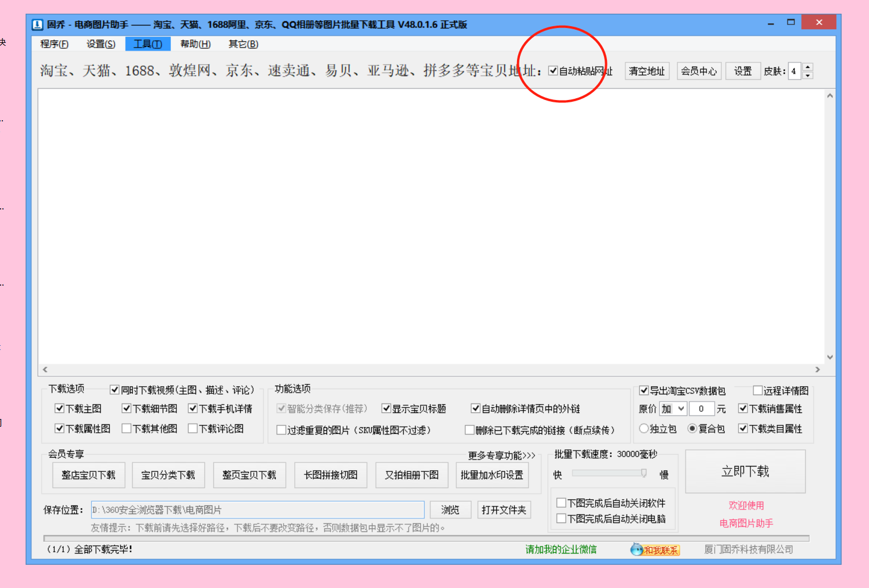Expand 更多专享功能>>> link
869x588 pixels.
coord(502,455)
